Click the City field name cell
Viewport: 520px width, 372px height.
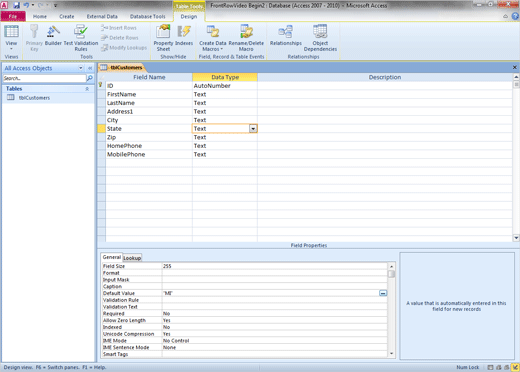pos(149,120)
